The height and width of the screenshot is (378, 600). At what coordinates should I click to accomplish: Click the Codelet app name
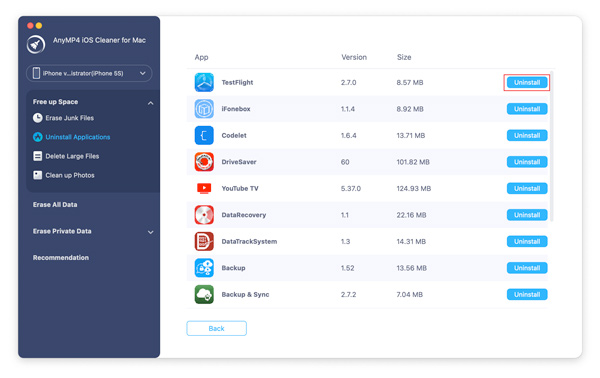(x=234, y=135)
